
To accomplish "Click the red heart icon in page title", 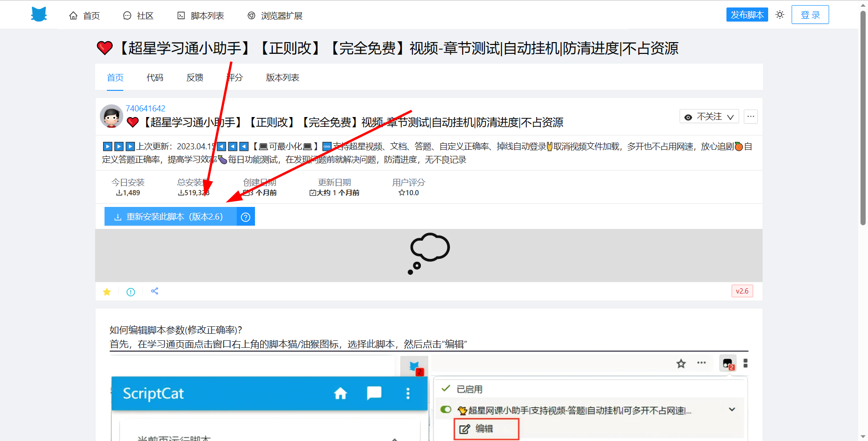I will [105, 48].
